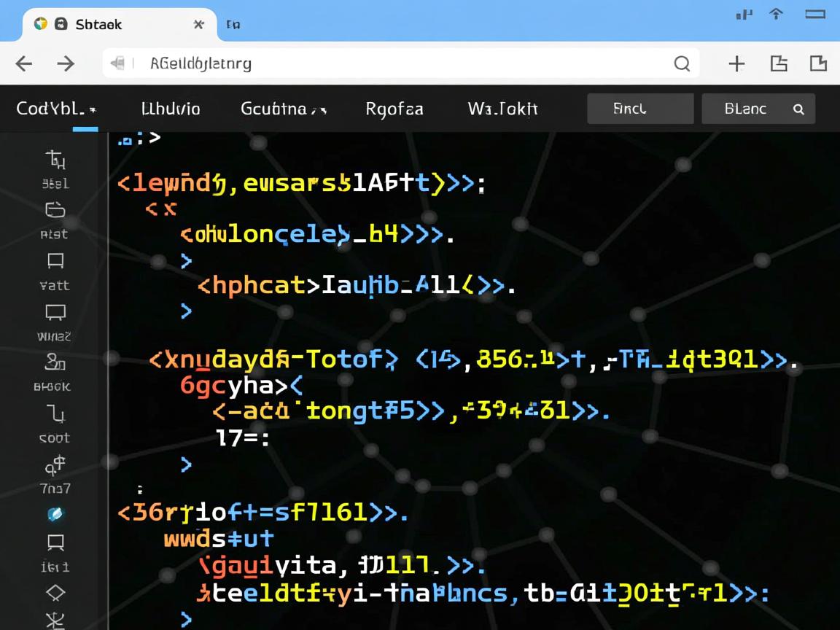The height and width of the screenshot is (630, 840).
Task: Select the Rtst sidebar icon
Action: pyautogui.click(x=55, y=211)
